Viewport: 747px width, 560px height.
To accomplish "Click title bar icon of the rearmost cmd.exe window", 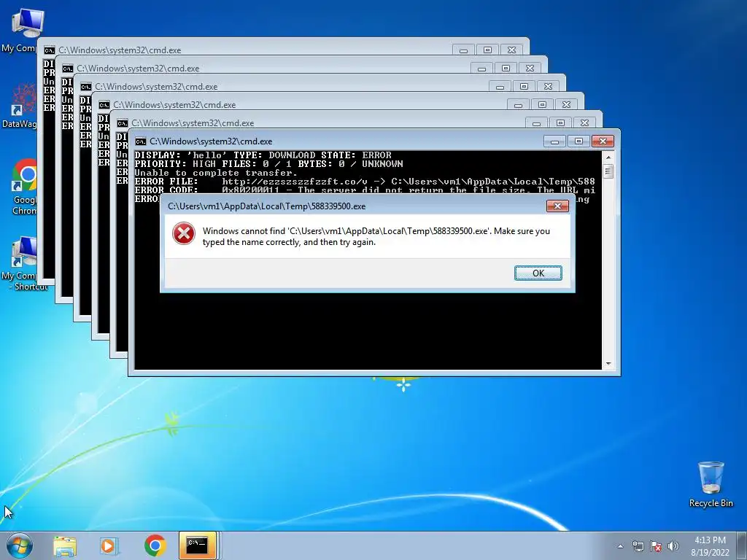I will 49,50.
